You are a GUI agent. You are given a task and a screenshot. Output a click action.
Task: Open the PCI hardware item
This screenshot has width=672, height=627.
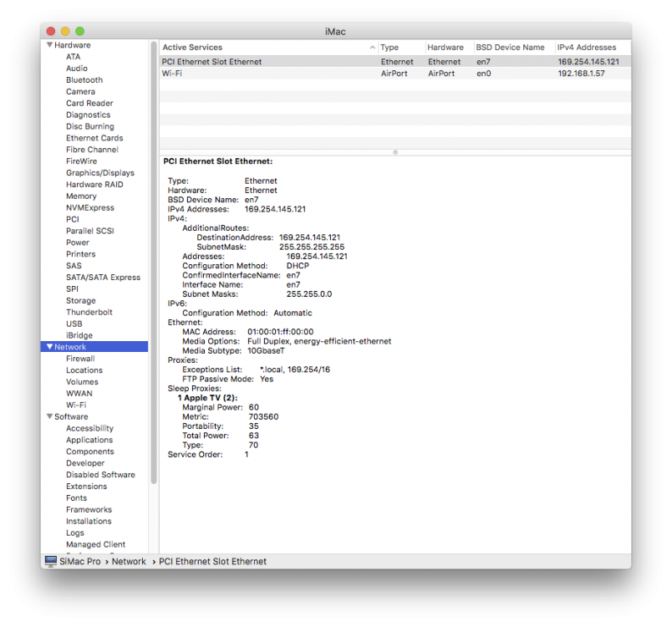[x=73, y=219]
